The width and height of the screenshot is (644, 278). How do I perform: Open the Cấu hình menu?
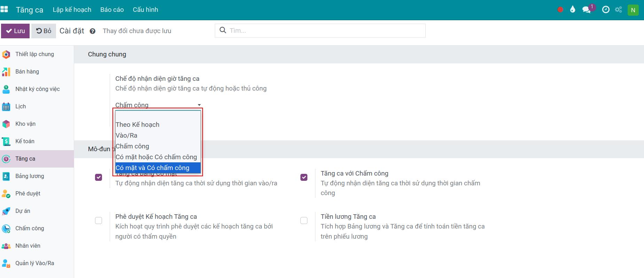click(146, 10)
